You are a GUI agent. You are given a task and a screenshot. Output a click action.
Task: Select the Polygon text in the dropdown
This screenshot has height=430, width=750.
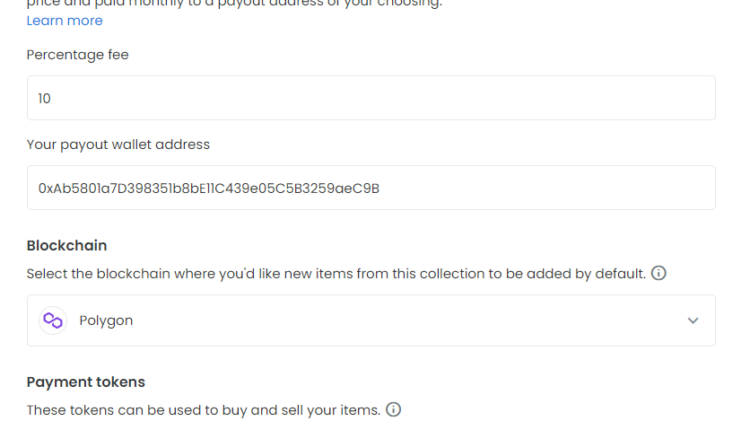pos(106,321)
